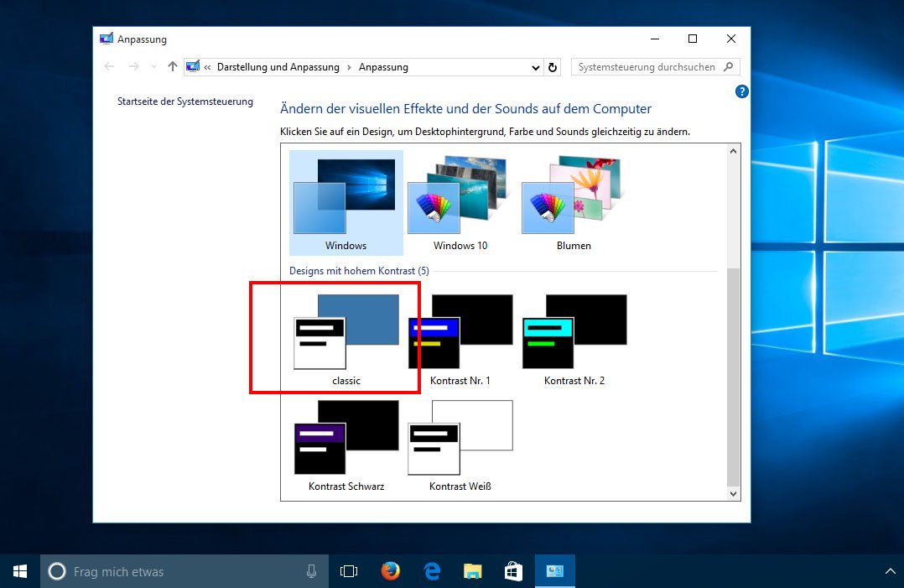
Task: Open help via the question mark icon
Action: click(741, 91)
